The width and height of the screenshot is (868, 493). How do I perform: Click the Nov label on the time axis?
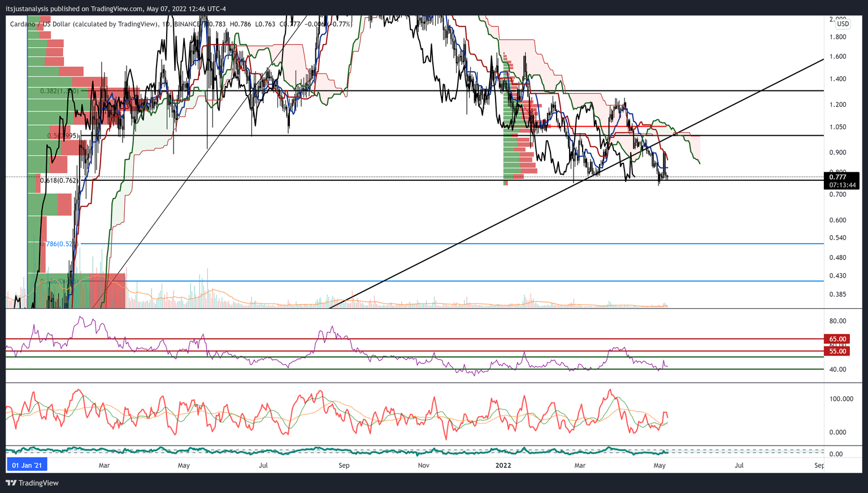click(423, 465)
